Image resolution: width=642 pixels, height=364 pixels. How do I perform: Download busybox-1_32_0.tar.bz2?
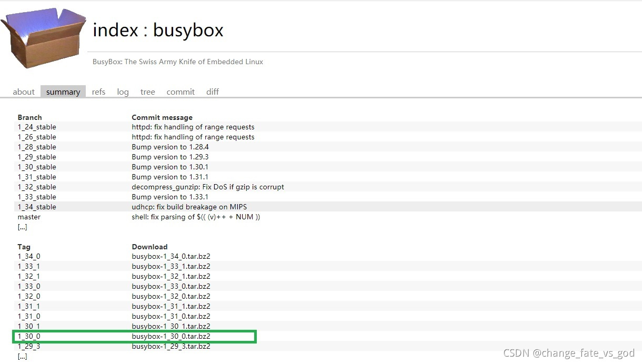click(171, 296)
